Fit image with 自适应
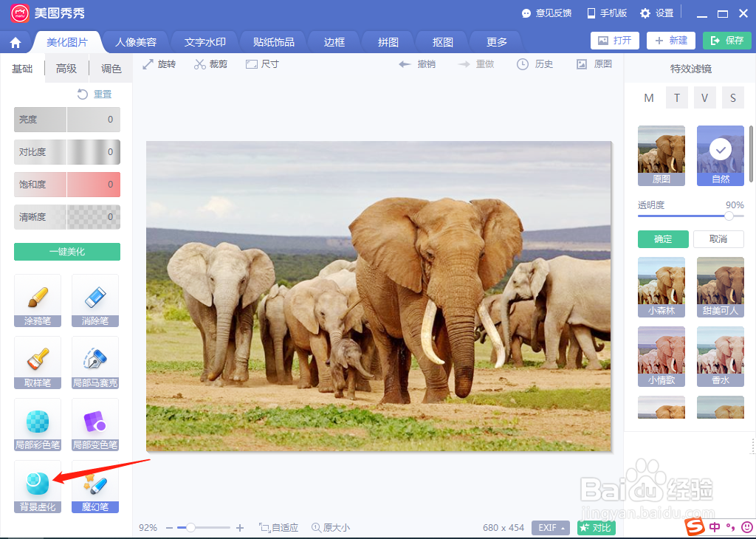This screenshot has height=539, width=756. point(278,528)
